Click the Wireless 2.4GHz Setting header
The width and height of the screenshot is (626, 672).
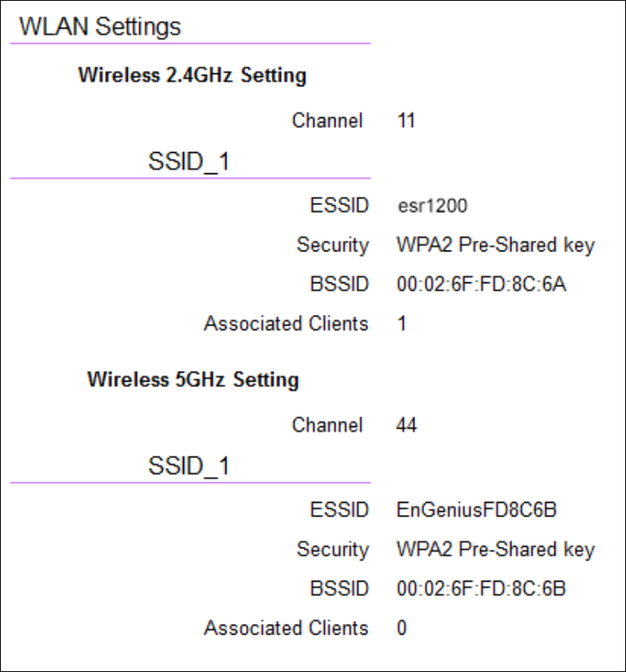[192, 76]
